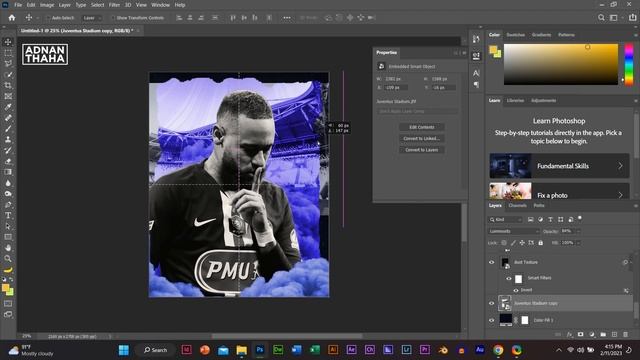Click the Windows taskbar Search button
The width and height of the screenshot is (640, 360).
(x=156, y=350)
